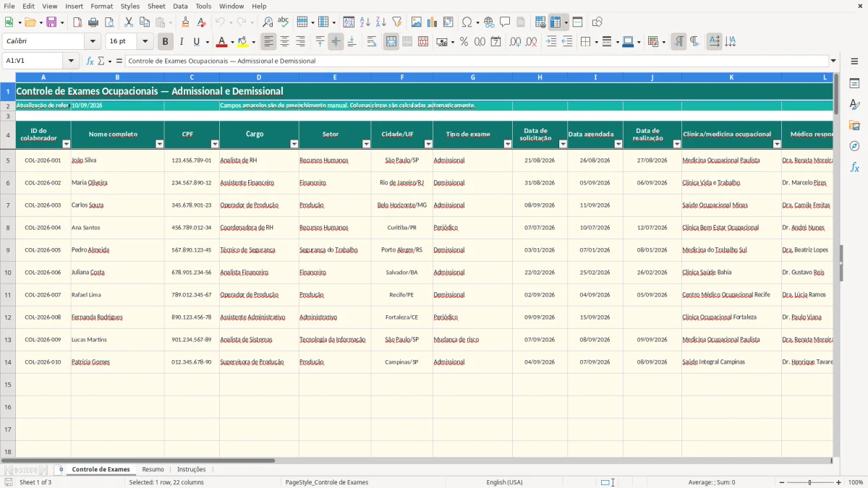
Task: Open the font size dropdown
Action: 145,42
